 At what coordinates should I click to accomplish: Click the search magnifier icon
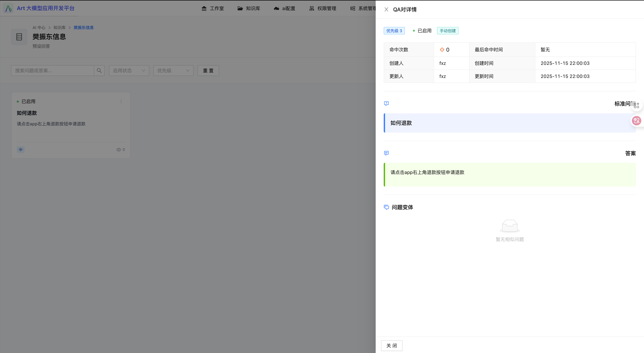(99, 71)
